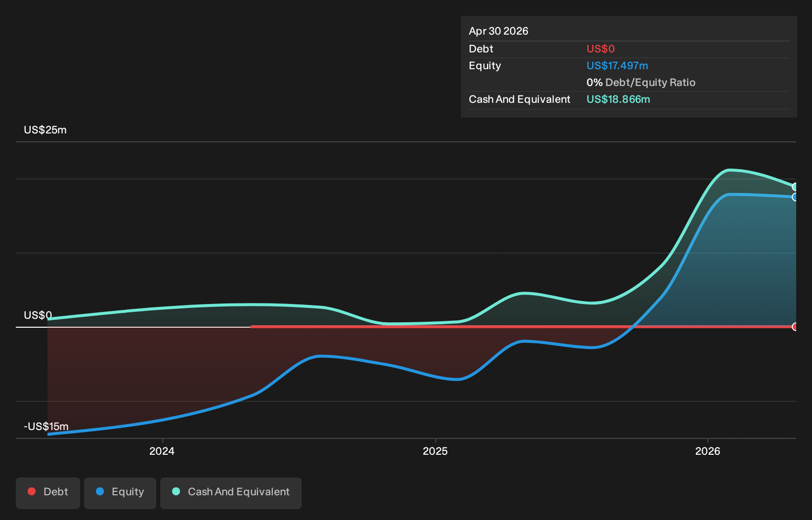Click the 2025 x-axis label
This screenshot has width=812, height=520.
(x=435, y=451)
